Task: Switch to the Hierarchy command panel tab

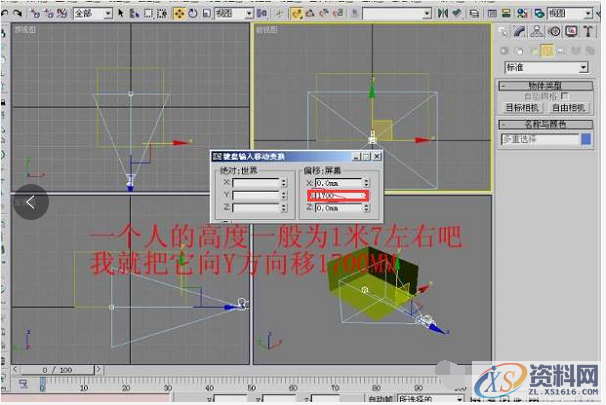Action: 537,31
